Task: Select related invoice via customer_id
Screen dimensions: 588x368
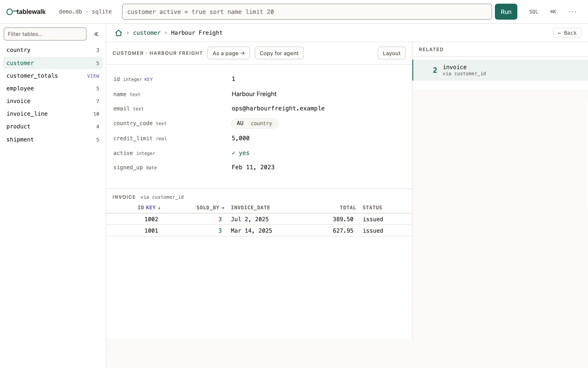Action: 500,70
